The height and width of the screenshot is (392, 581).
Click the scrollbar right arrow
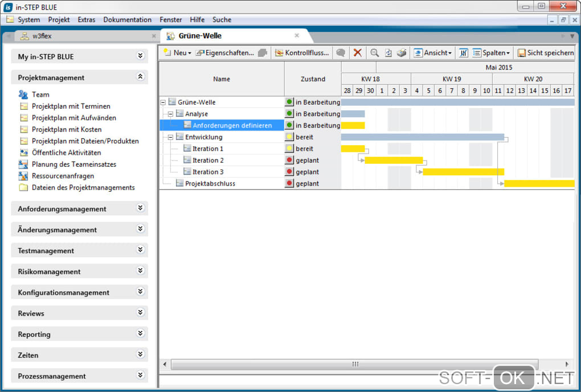[x=567, y=364]
